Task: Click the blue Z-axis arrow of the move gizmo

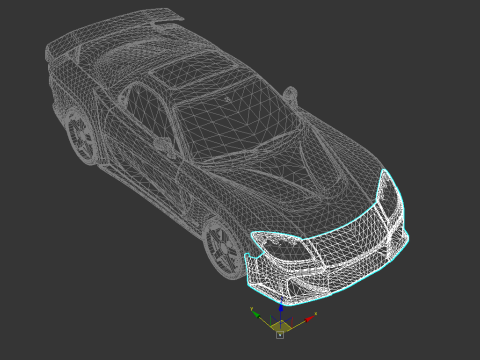Action: coord(281,307)
